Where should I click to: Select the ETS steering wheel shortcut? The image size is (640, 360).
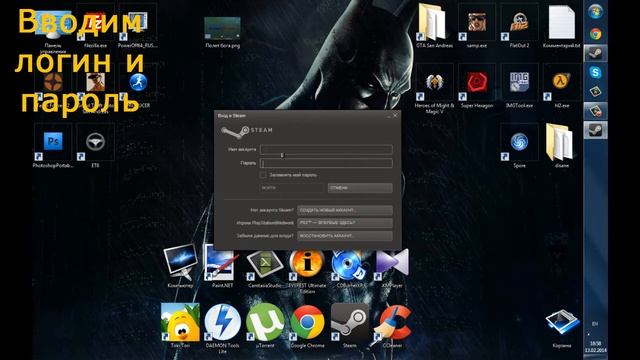96,146
